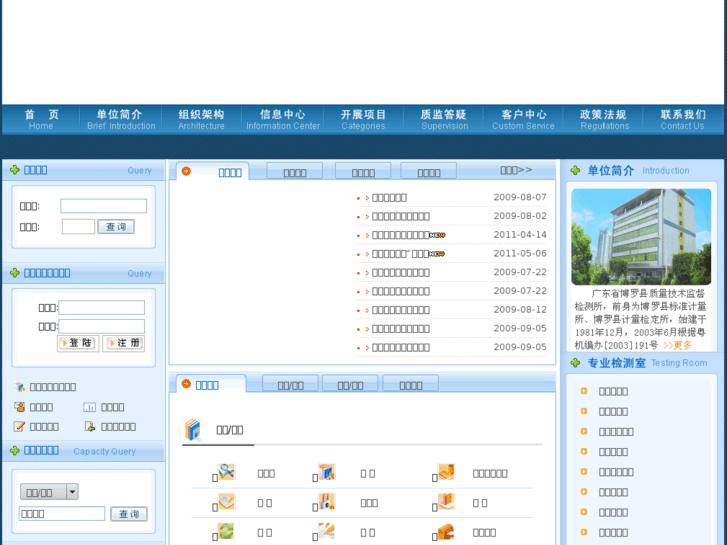Click the 注册 register button

click(x=123, y=343)
